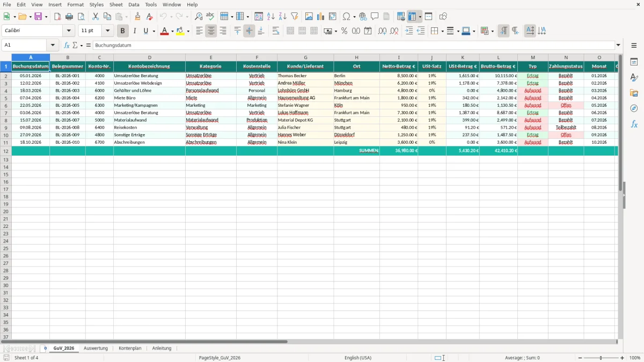The height and width of the screenshot is (362, 644).
Task: Open the Freeze Rows and Columns dropdown arrow
Action: click(420, 17)
